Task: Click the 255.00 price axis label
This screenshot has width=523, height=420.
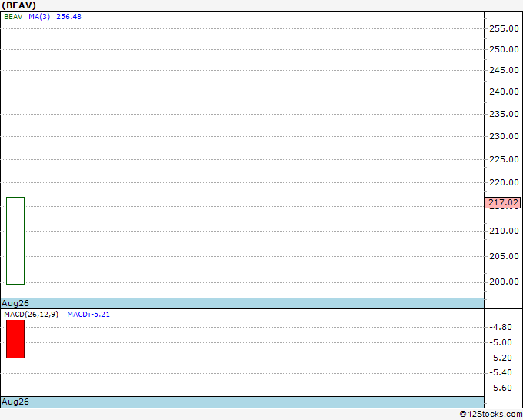Action: click(x=504, y=28)
